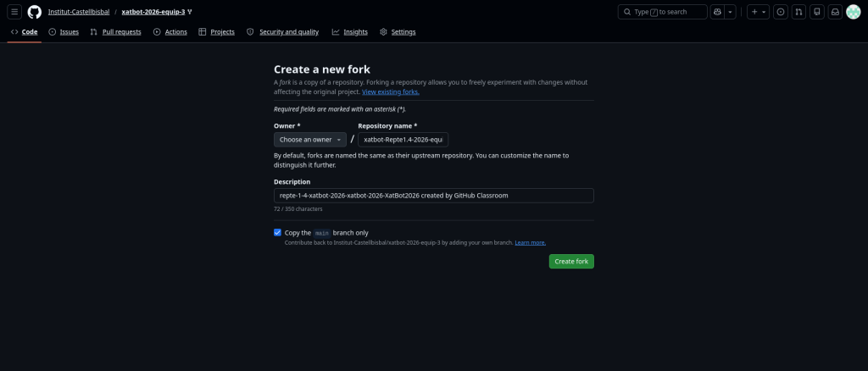Open the notifications inbox icon

(x=834, y=12)
